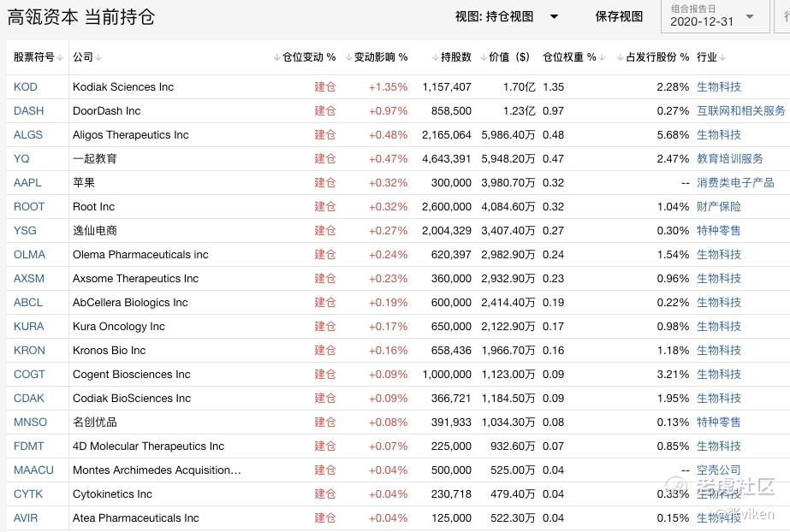790x532 pixels.
Task: Select the Kodiak Sciences Inc company name
Action: [x=123, y=86]
